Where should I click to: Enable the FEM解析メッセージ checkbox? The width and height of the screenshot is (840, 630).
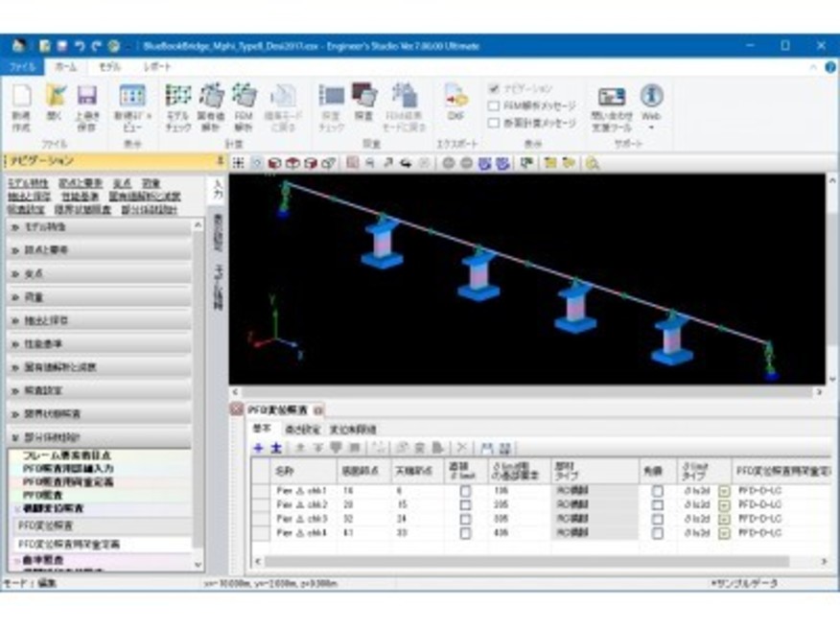494,106
